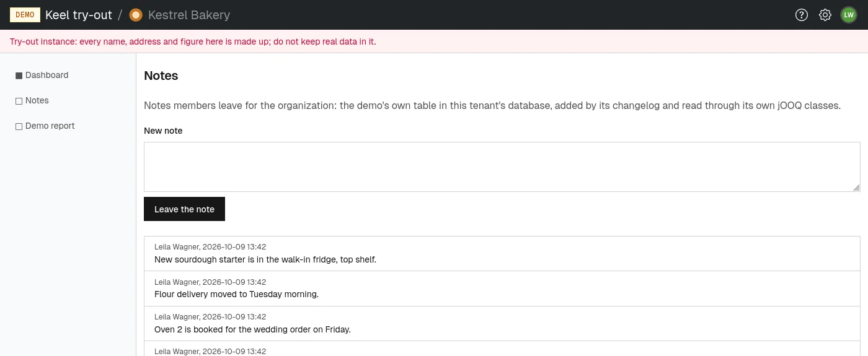Image resolution: width=868 pixels, height=356 pixels.
Task: Focus the New note text area
Action: (x=502, y=167)
